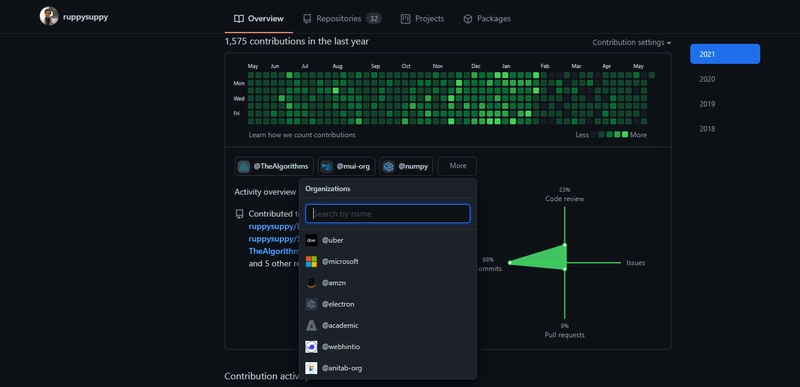
Task: Click the repositories count badge 32
Action: (x=373, y=19)
